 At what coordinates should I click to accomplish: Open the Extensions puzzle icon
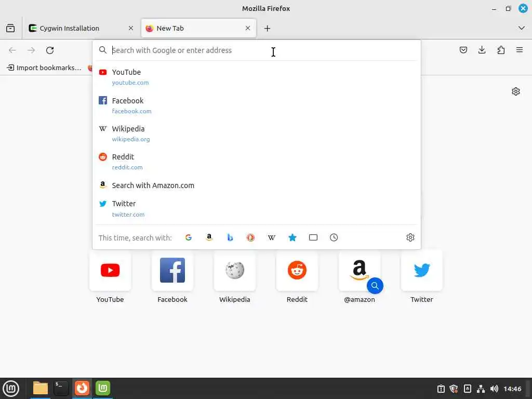[x=501, y=50]
